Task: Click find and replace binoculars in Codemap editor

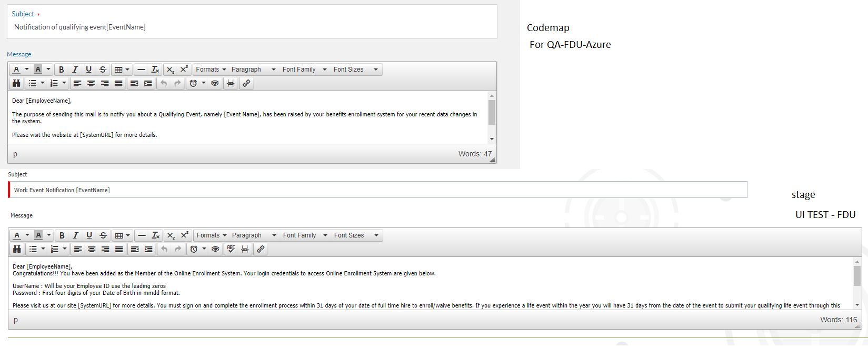Action: pyautogui.click(x=16, y=83)
